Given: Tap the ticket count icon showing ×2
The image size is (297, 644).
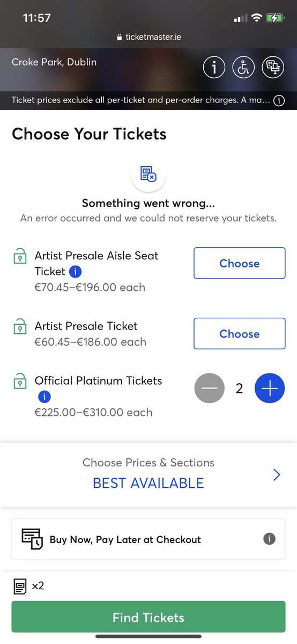Looking at the screenshot, I should [x=20, y=586].
